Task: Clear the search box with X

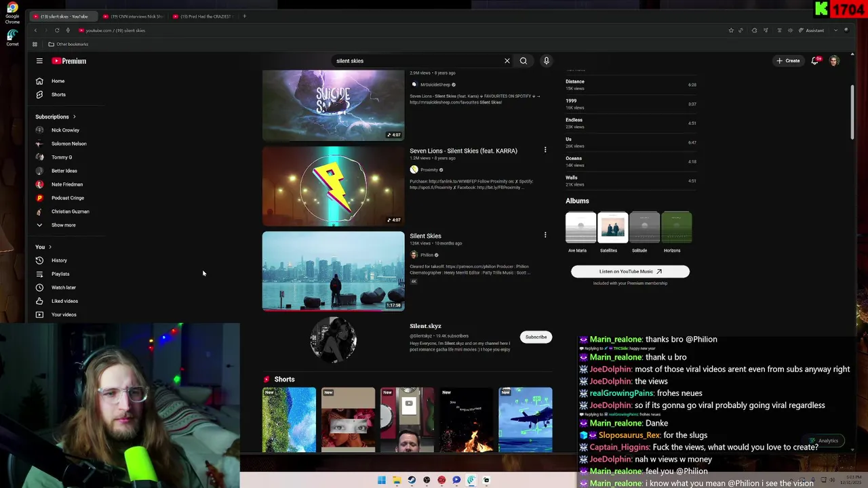Action: (507, 61)
